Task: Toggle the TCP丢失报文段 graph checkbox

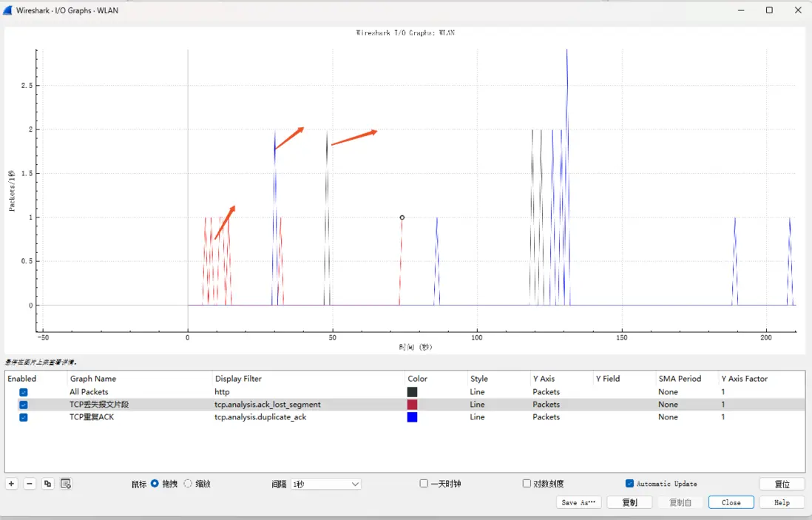Action: tap(24, 405)
